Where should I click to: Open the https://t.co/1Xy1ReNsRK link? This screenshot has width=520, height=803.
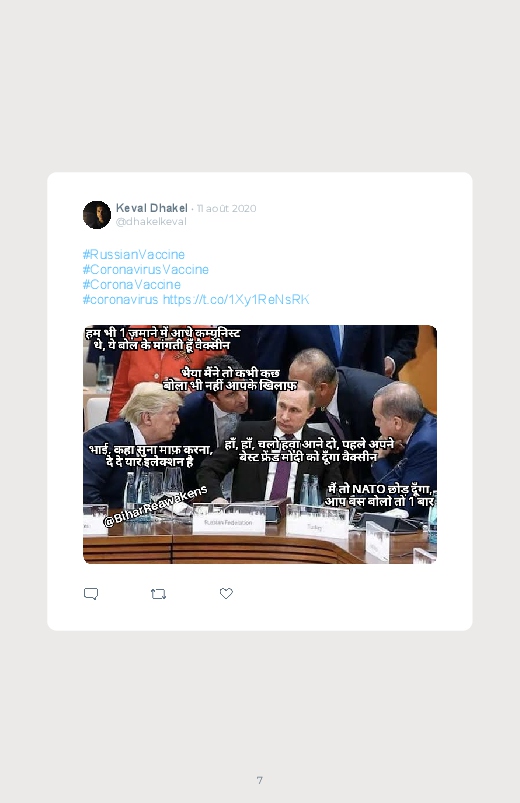[236, 300]
